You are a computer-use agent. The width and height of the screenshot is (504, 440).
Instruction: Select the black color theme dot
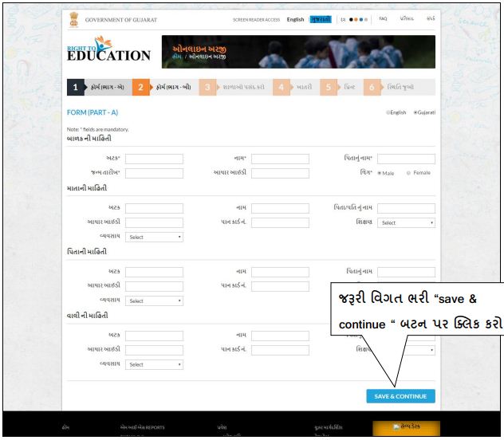[351, 20]
